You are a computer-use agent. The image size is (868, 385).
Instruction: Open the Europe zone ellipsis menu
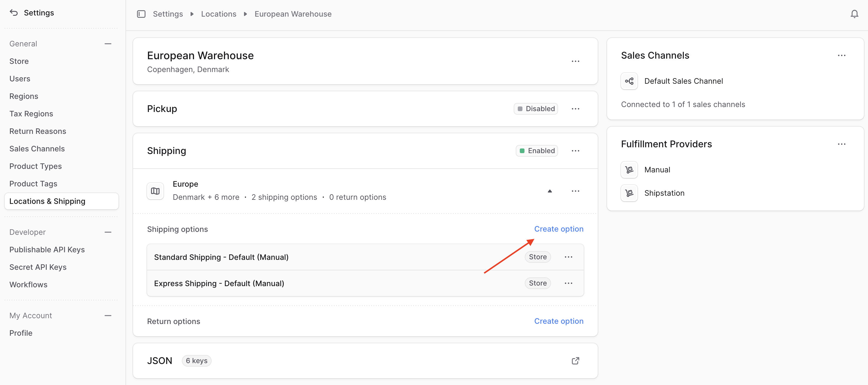tap(575, 191)
